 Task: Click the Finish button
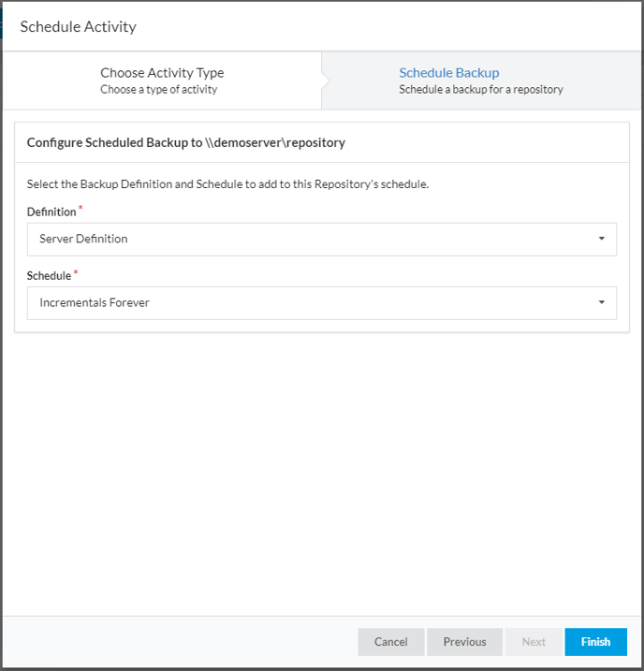[595, 641]
